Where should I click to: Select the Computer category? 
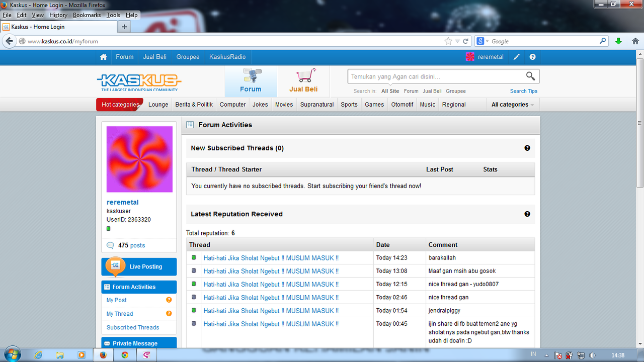[x=233, y=105]
